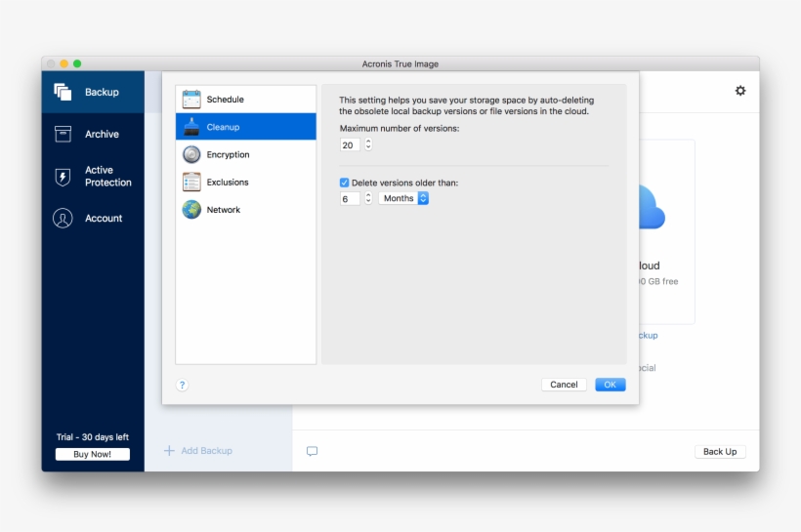Click the older-than field showing 6
The image size is (801, 532).
coord(350,198)
